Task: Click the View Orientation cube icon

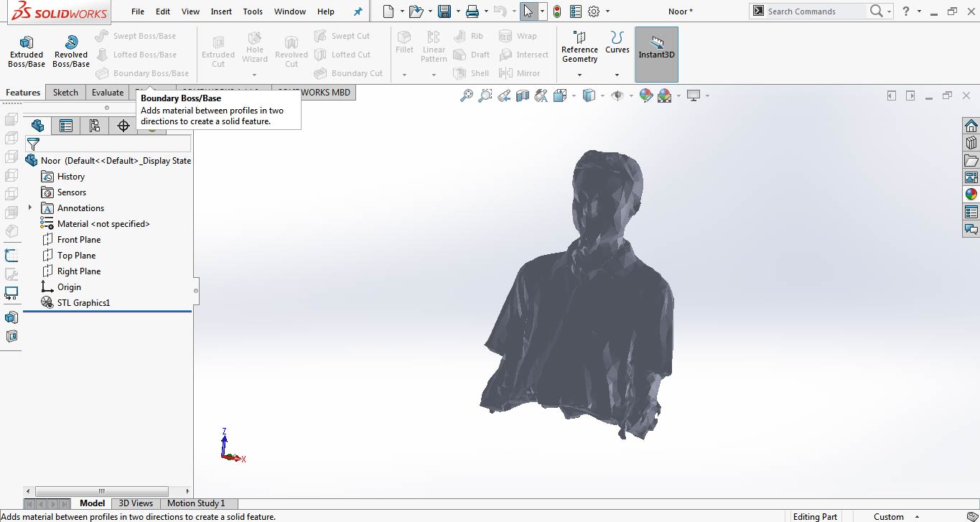Action: click(x=560, y=95)
